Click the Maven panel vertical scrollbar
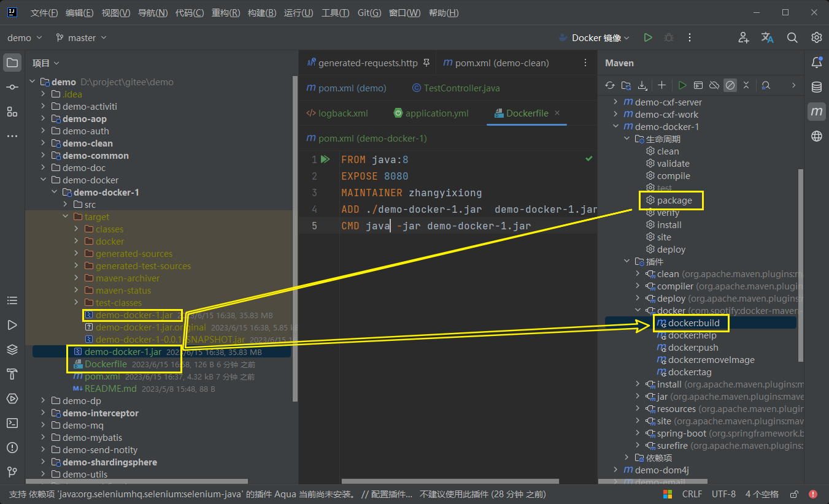 point(800,264)
